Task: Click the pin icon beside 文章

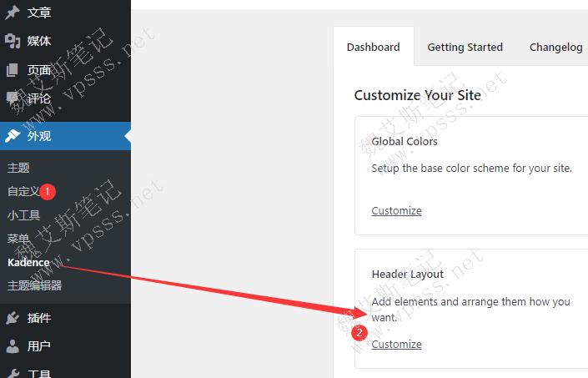Action: (x=13, y=13)
